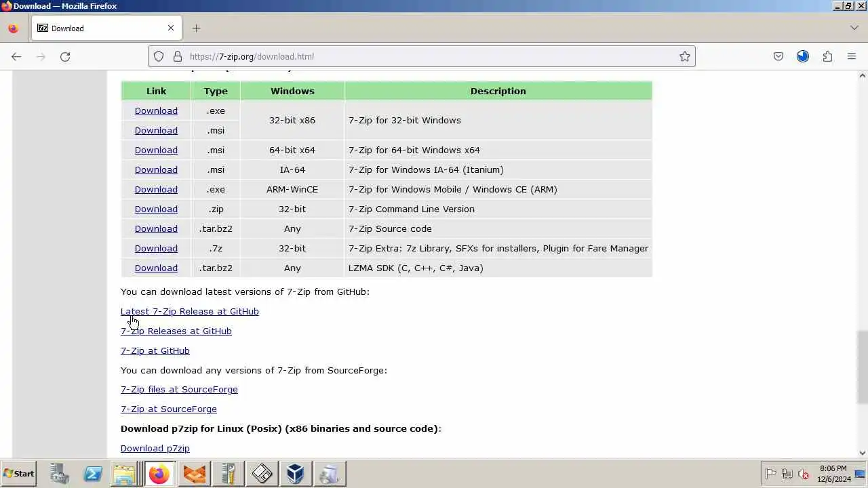The image size is (868, 488).
Task: Click the scrollbar up arrow
Action: (862, 75)
